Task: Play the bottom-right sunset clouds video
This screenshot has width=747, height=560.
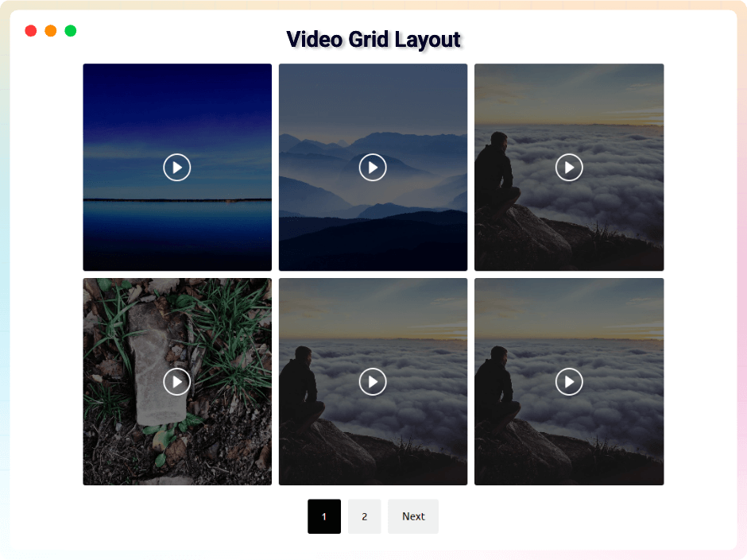Action: coord(569,381)
